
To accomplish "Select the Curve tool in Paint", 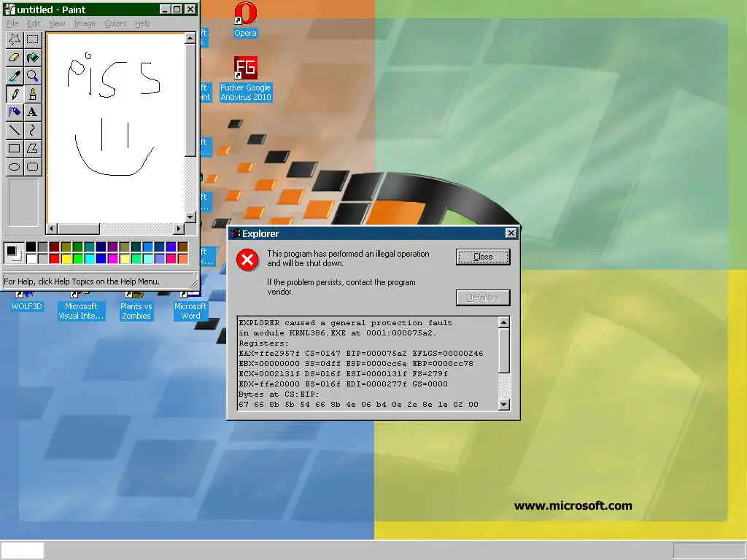I will coord(32,130).
